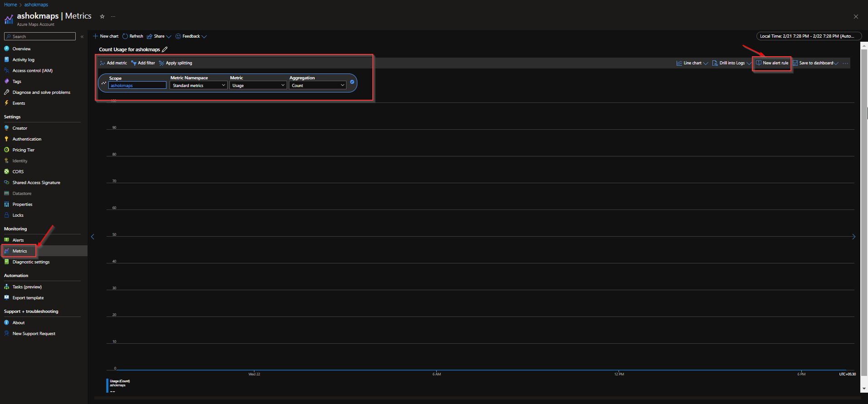
Task: Click the Tasks (preview) icon
Action: coord(6,287)
